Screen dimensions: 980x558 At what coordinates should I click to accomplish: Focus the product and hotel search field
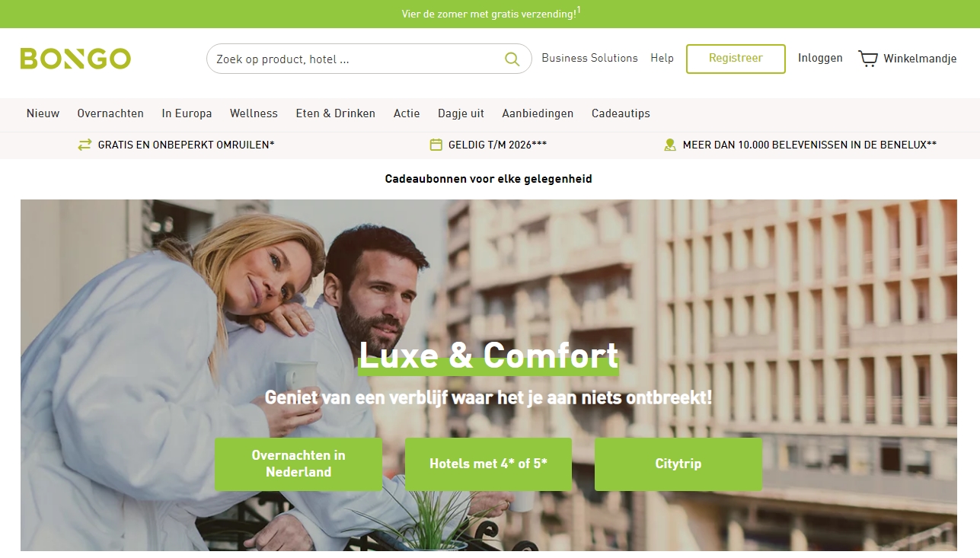[x=369, y=59]
